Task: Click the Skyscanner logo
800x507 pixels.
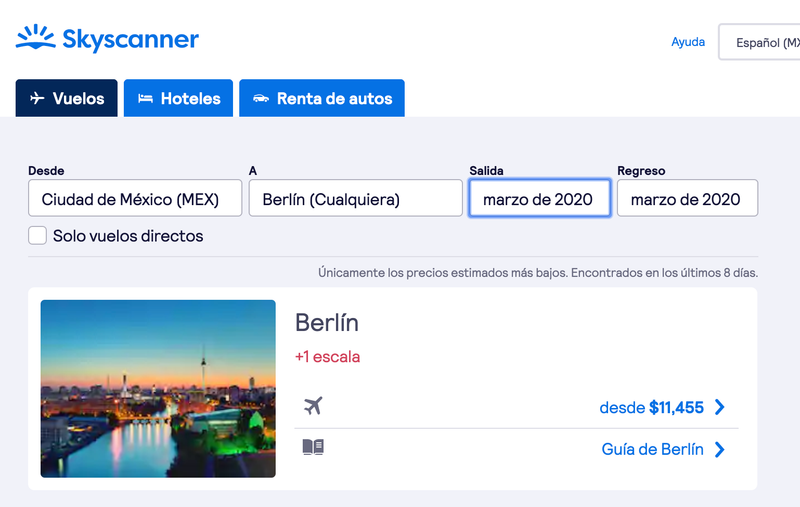Action: pyautogui.click(x=107, y=38)
